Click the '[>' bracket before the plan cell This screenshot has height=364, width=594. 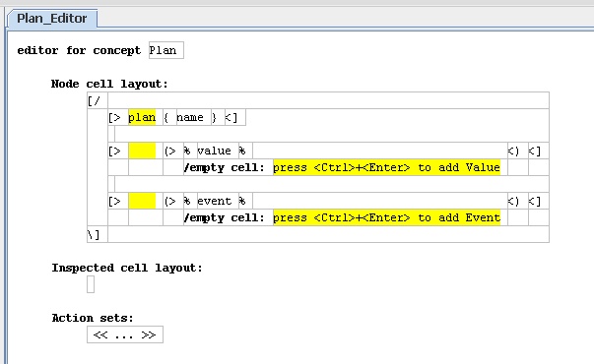click(x=114, y=117)
